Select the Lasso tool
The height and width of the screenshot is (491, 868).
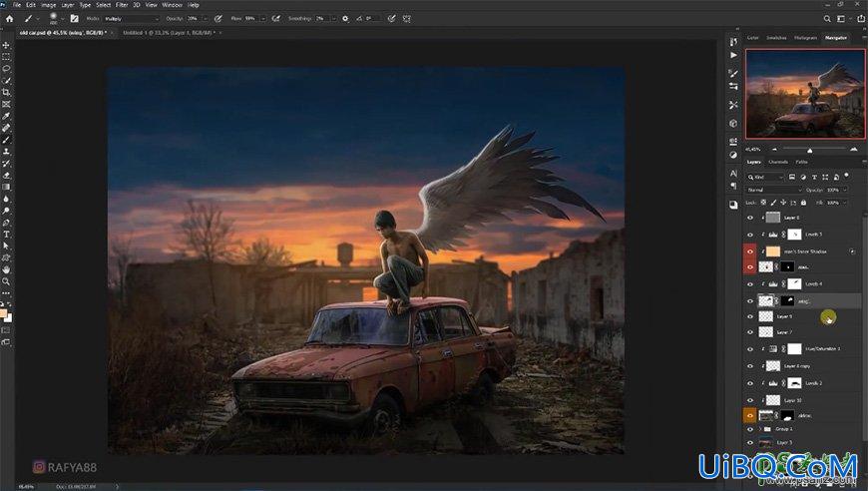click(x=6, y=69)
